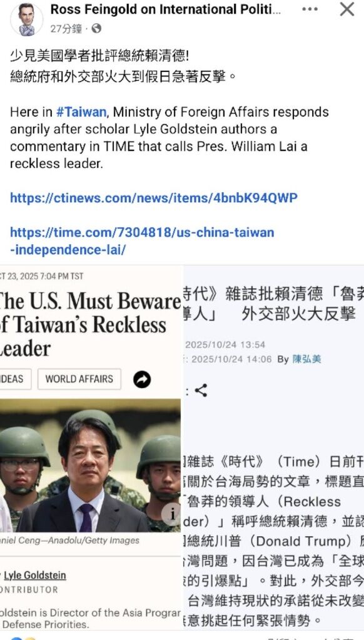Tap the info "i" icon on photo
Viewport: 364px width, 640px height.
pyautogui.click(x=171, y=515)
